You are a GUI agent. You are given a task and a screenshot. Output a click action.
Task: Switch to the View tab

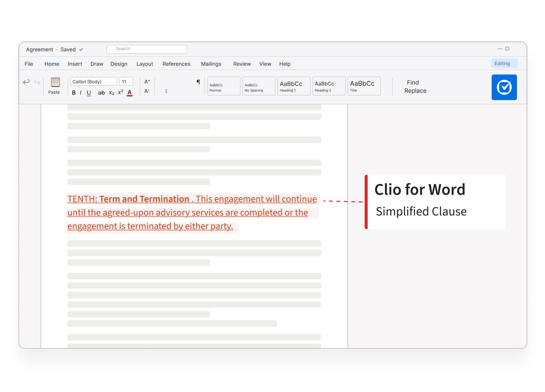(x=265, y=64)
